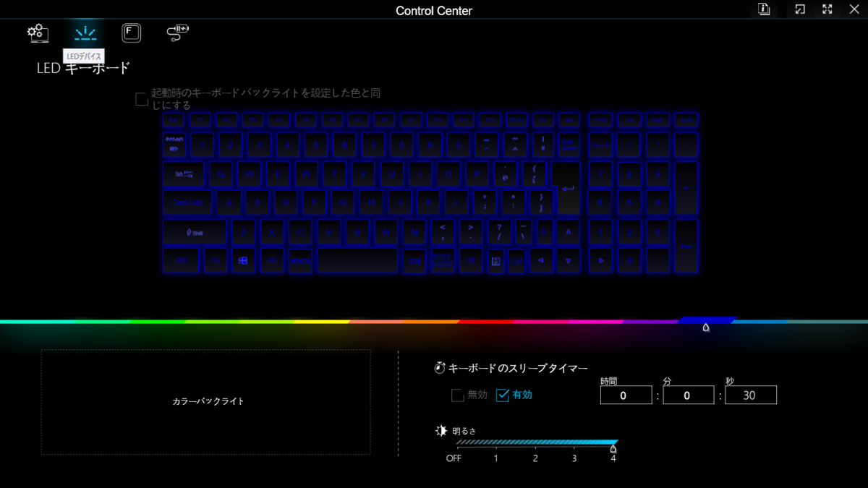Open the Flexikey F icon tab

[131, 33]
